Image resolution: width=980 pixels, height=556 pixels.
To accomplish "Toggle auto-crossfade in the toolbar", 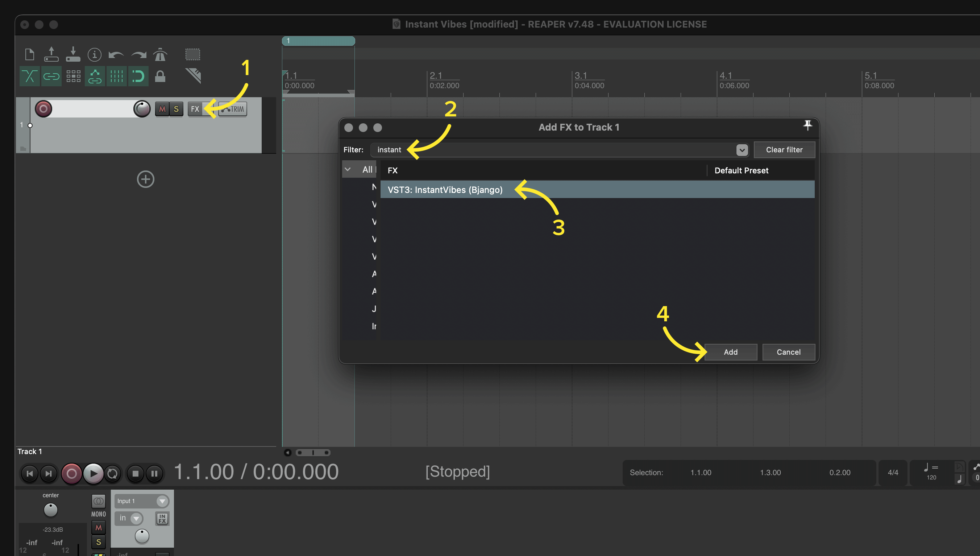I will [29, 77].
